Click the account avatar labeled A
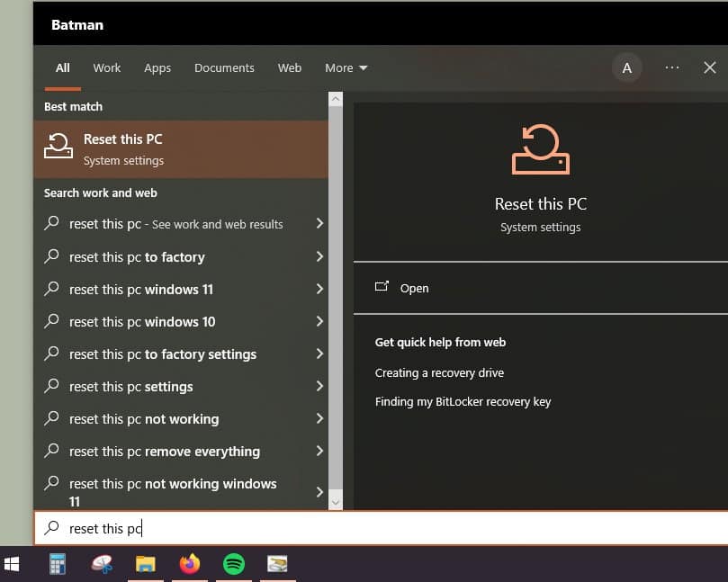The height and width of the screenshot is (582, 728). tap(627, 68)
